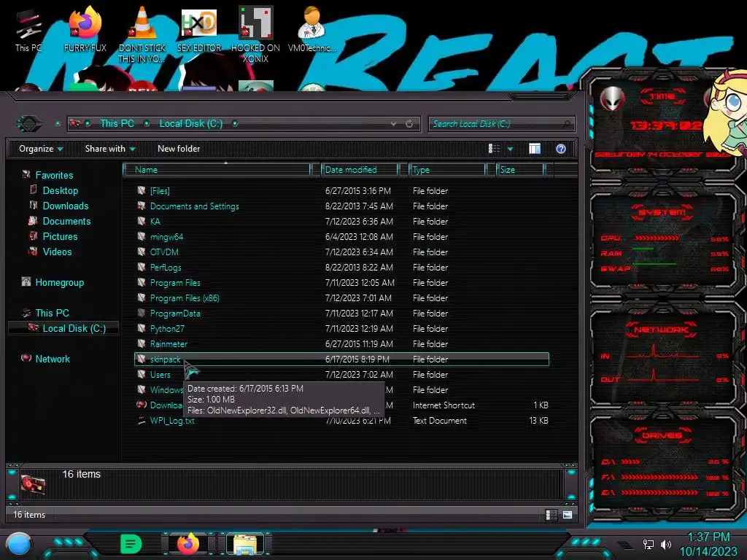The height and width of the screenshot is (560, 747).
Task: Click the WPI_Log.txt file icon
Action: click(x=141, y=421)
